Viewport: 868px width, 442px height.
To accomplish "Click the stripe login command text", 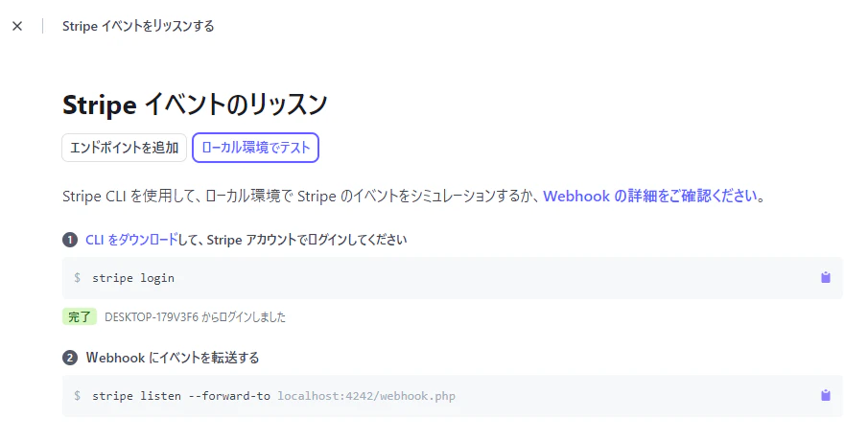I will pos(133,278).
